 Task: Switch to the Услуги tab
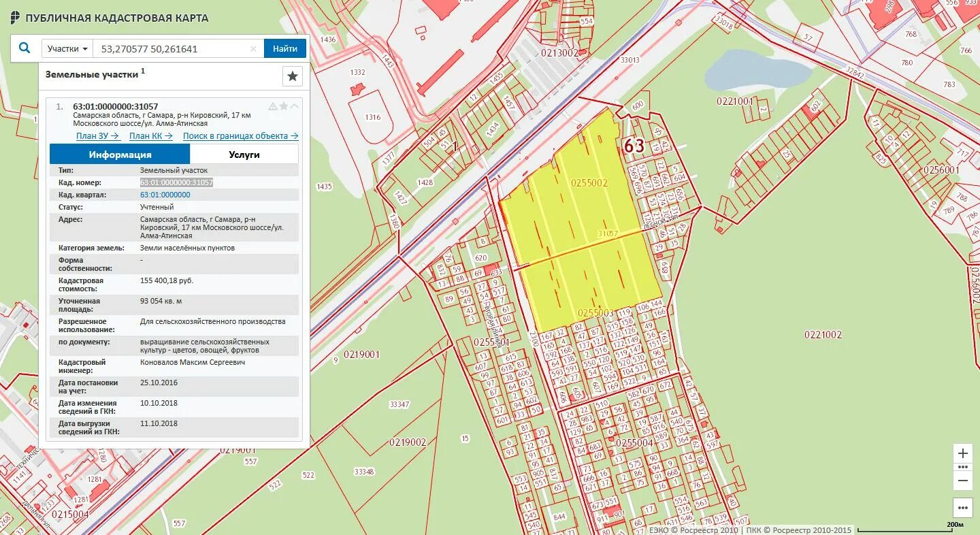(244, 155)
